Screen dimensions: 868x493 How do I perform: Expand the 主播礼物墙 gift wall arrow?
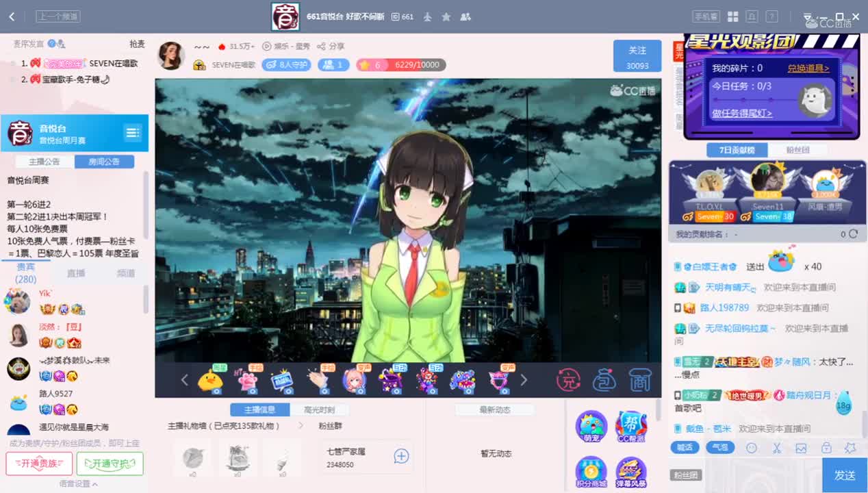pyautogui.click(x=300, y=426)
